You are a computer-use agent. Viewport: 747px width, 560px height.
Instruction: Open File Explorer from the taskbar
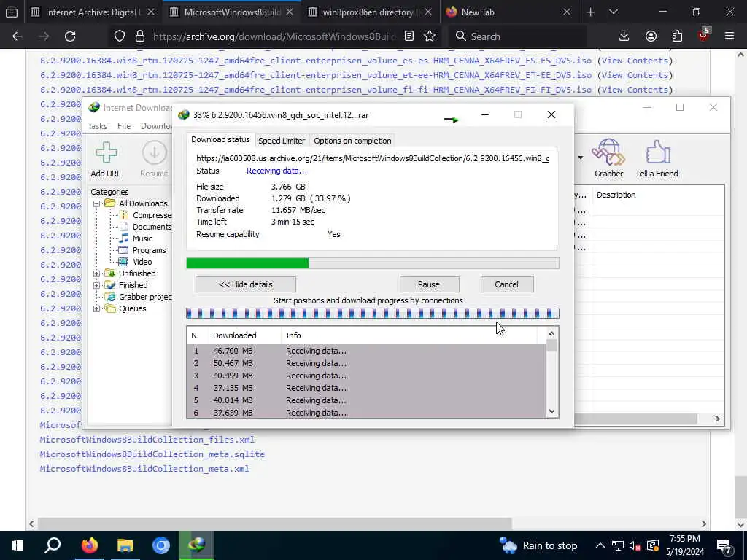click(x=125, y=545)
